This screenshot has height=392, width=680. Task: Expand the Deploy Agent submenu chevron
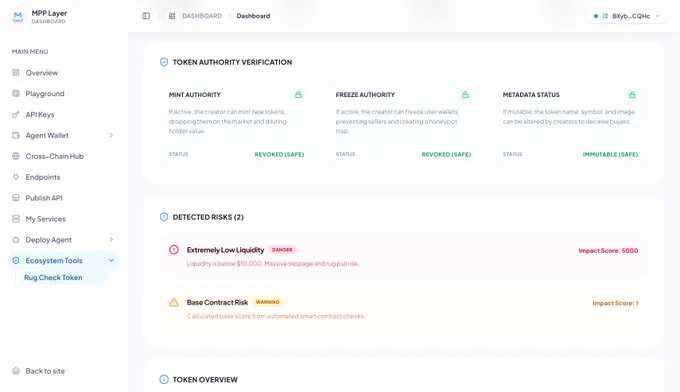tap(111, 240)
